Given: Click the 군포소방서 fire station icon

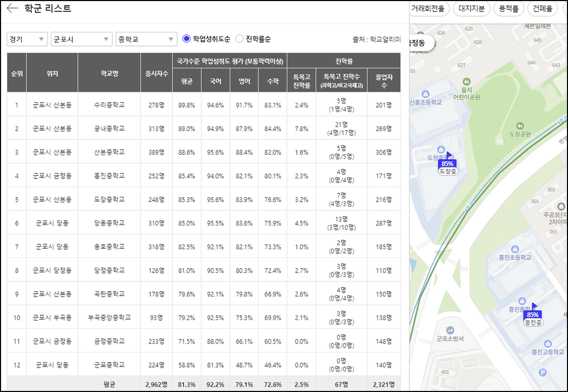Looking at the screenshot, I should pyautogui.click(x=450, y=330).
